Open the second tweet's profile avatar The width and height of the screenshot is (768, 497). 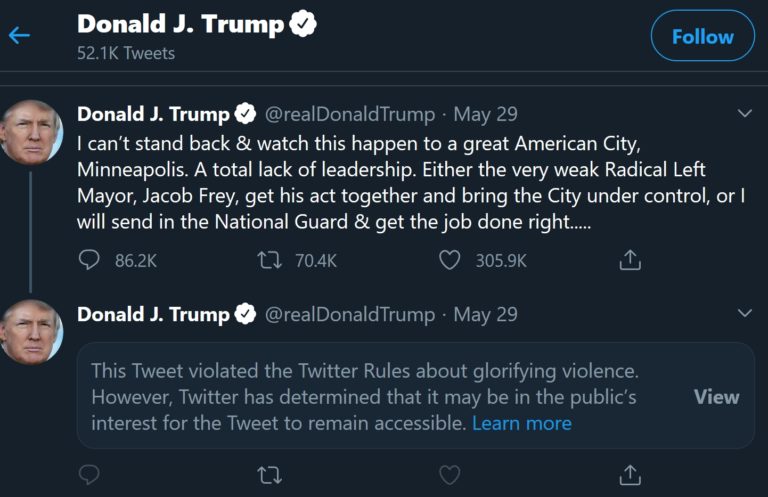[31, 331]
